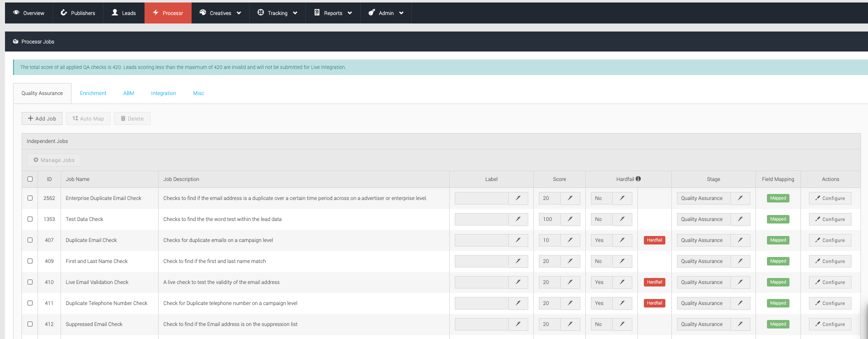
Task: Click the Auto Map button
Action: tap(88, 118)
